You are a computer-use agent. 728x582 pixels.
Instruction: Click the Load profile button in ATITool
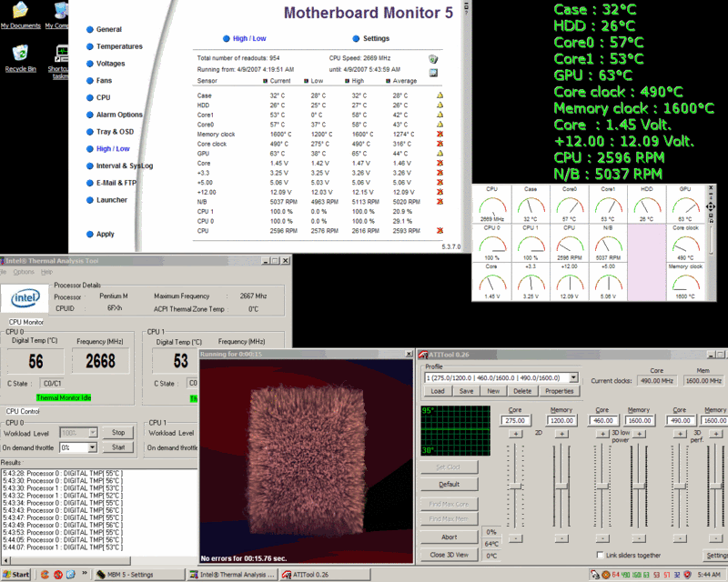pos(438,391)
